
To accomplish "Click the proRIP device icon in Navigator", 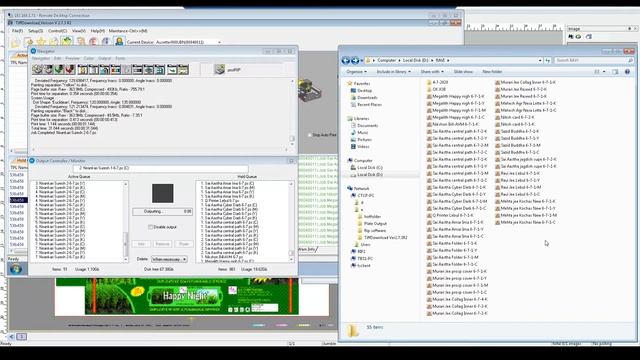I will [x=220, y=69].
